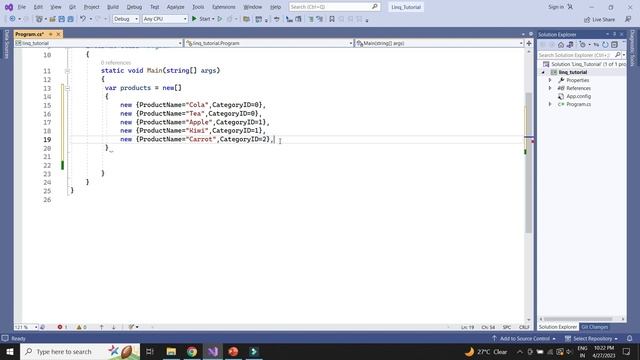640x360 pixels.
Task: Click the Save icon in the toolbar
Action: 61,19
